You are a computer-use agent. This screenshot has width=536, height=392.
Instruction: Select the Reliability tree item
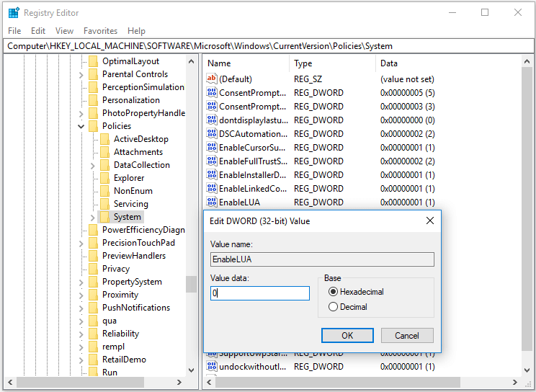(120, 334)
